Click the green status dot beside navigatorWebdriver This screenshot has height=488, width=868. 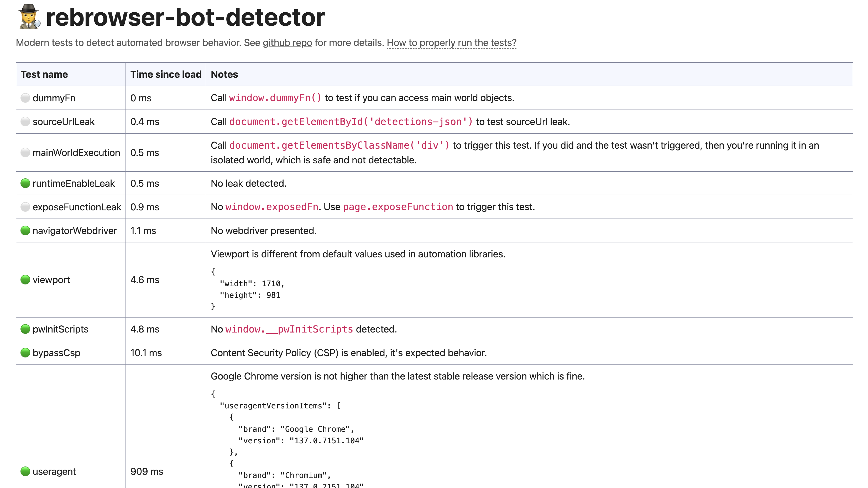pos(25,231)
